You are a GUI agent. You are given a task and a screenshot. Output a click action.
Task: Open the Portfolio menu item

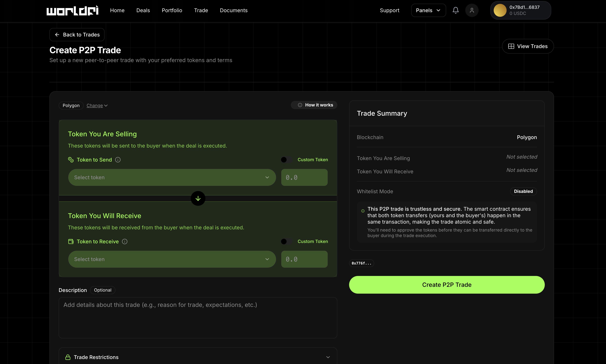[172, 10]
